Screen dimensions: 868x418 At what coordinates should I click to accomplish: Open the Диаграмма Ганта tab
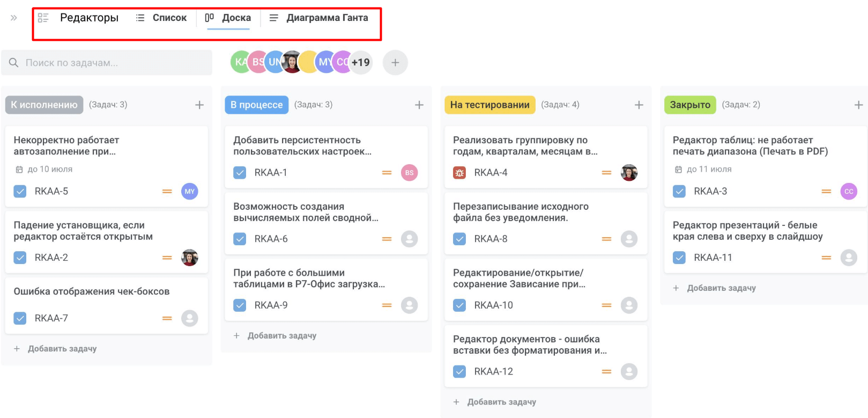318,18
